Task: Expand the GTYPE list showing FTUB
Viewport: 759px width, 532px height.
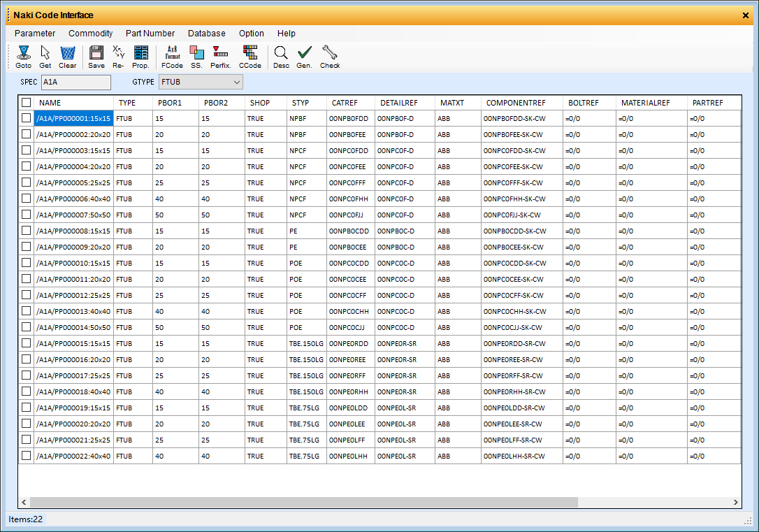Action: tap(236, 82)
